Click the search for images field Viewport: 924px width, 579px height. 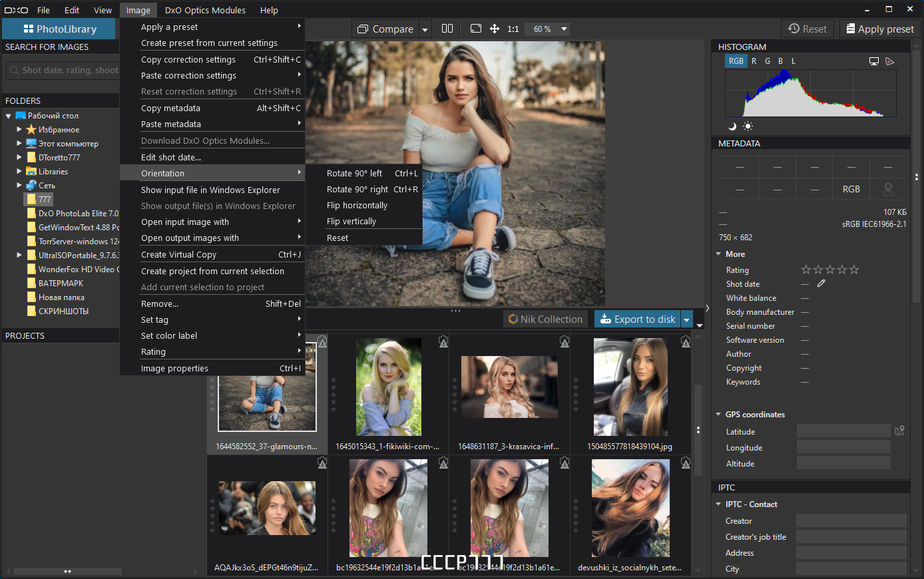[x=62, y=70]
